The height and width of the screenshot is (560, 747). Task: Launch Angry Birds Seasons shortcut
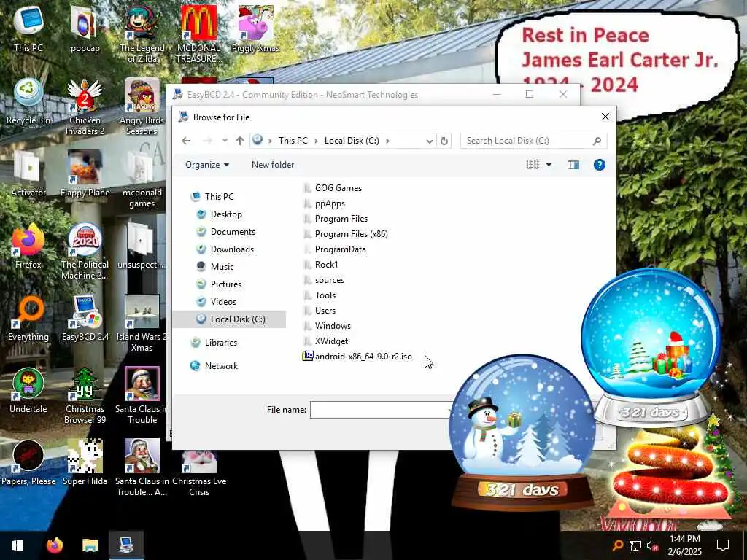[x=142, y=106]
